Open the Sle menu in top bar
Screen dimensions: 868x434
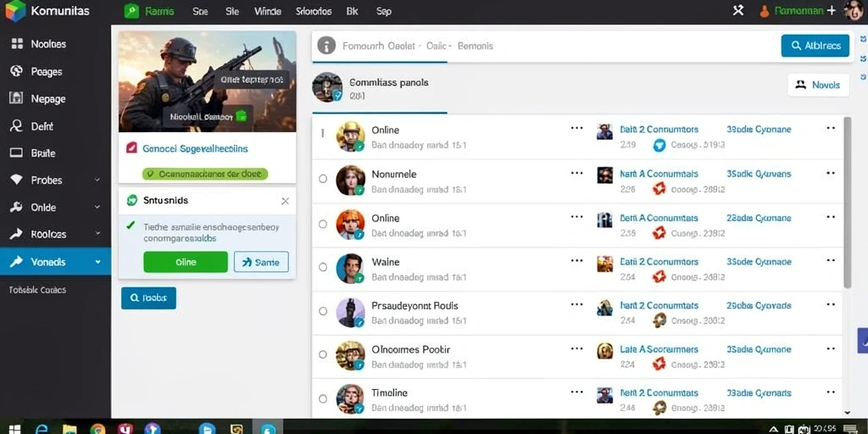pyautogui.click(x=232, y=11)
